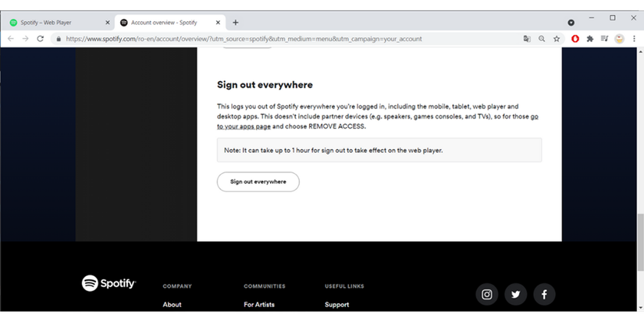The width and height of the screenshot is (644, 322).
Task: Go forward to the next page
Action: pyautogui.click(x=26, y=38)
